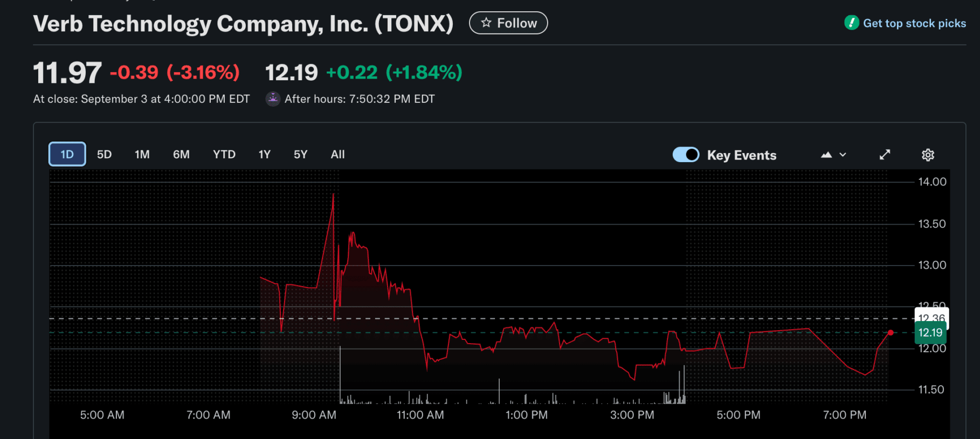Click the after hours moon icon

pos(273,99)
